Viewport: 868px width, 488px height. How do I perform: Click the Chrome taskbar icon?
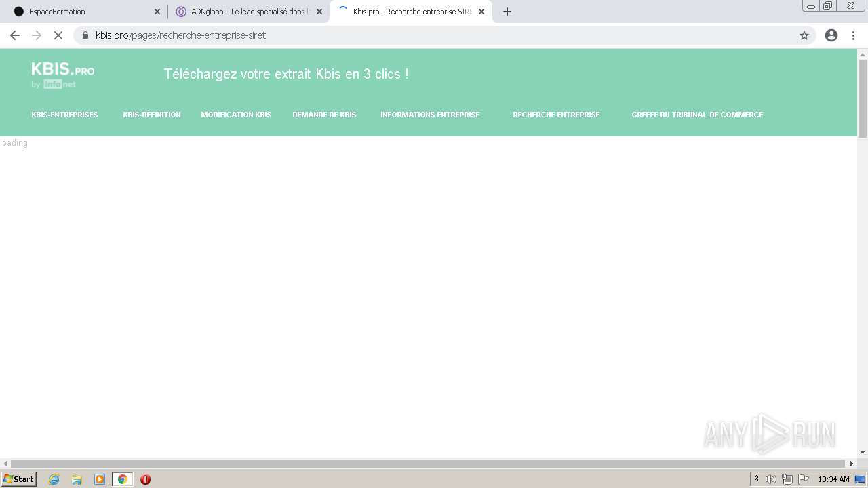coord(122,479)
